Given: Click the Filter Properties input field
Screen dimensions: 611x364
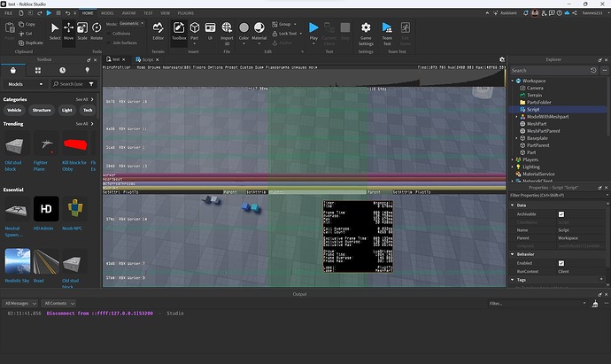Looking at the screenshot, I should pyautogui.click(x=558, y=195).
